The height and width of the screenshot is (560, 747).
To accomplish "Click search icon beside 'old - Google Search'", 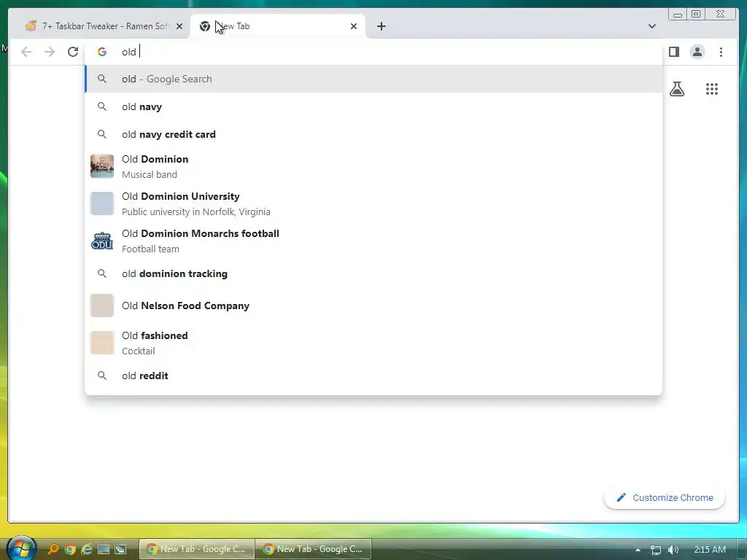I will [x=102, y=79].
